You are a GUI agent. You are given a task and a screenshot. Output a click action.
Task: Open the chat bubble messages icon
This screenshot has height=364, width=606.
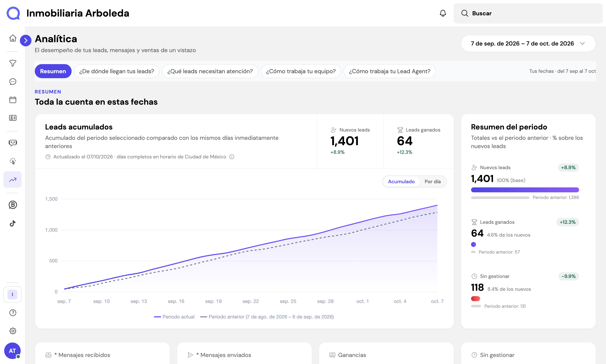pyautogui.click(x=13, y=82)
